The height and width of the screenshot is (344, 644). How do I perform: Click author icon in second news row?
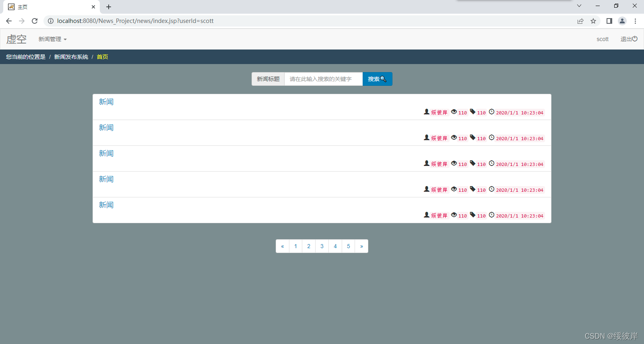click(427, 137)
